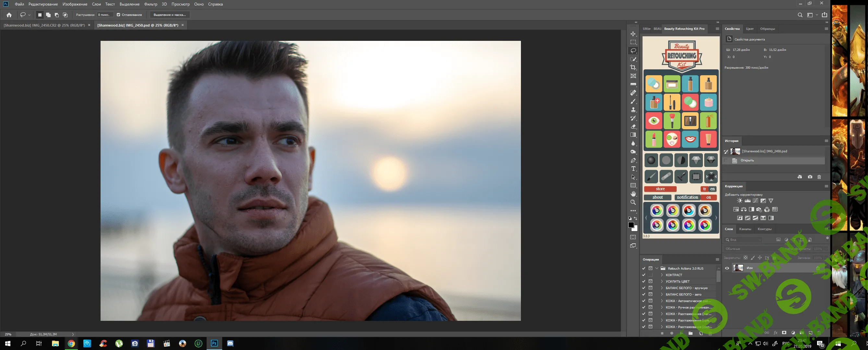Collapse the Retouch Actions 3.0 RUS folder
The image size is (868, 350).
point(657,269)
